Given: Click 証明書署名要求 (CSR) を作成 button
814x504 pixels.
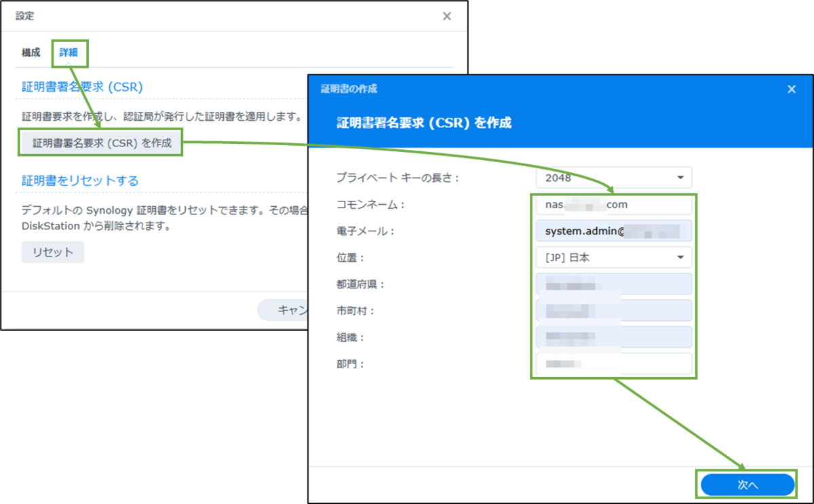Looking at the screenshot, I should click(102, 143).
